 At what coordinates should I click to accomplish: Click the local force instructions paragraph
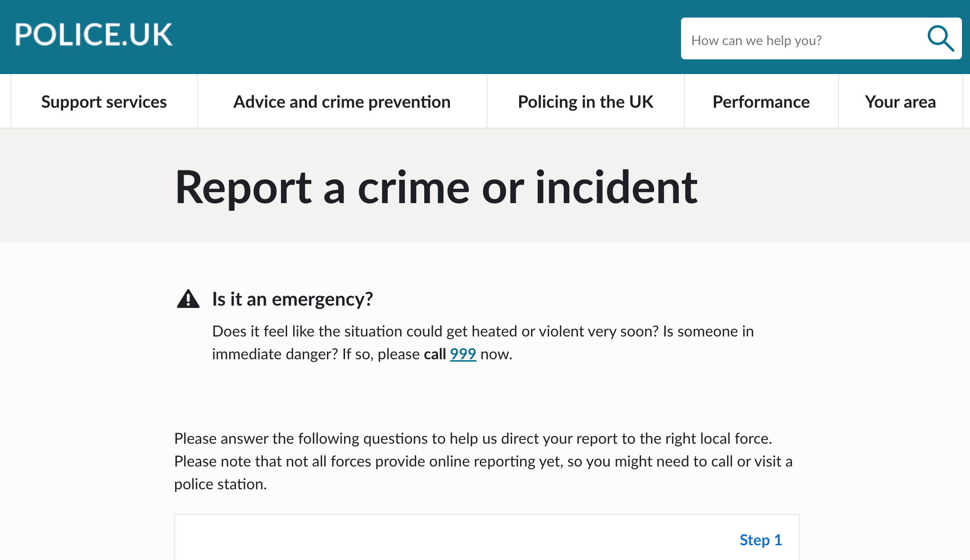483,461
